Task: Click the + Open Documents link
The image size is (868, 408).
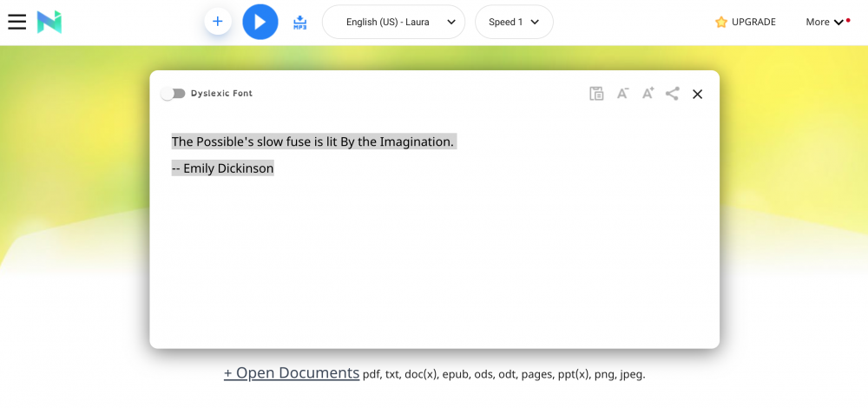Action: click(x=292, y=372)
